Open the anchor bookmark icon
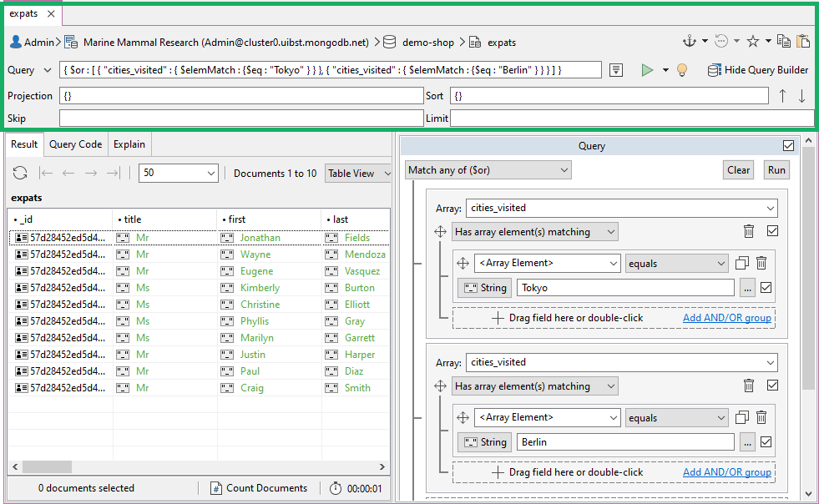The height and width of the screenshot is (504, 819). point(690,41)
